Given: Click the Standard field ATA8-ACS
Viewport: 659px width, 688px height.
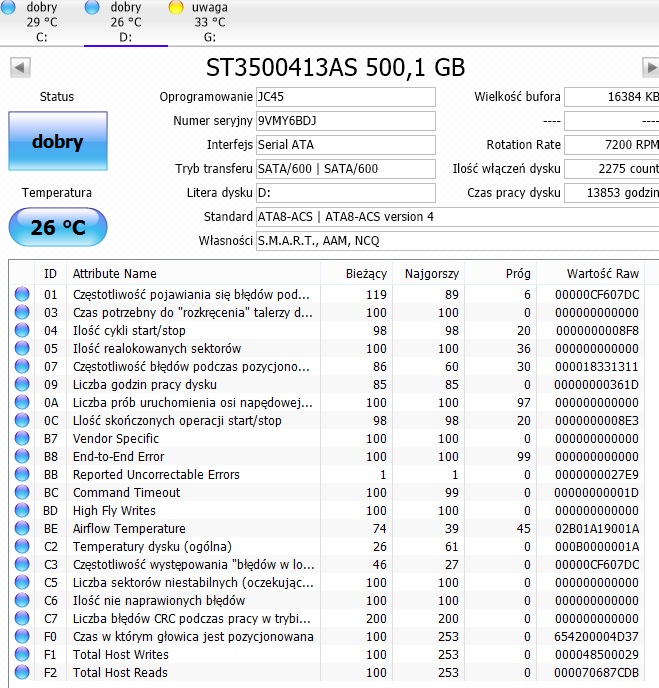Looking at the screenshot, I should (x=458, y=217).
